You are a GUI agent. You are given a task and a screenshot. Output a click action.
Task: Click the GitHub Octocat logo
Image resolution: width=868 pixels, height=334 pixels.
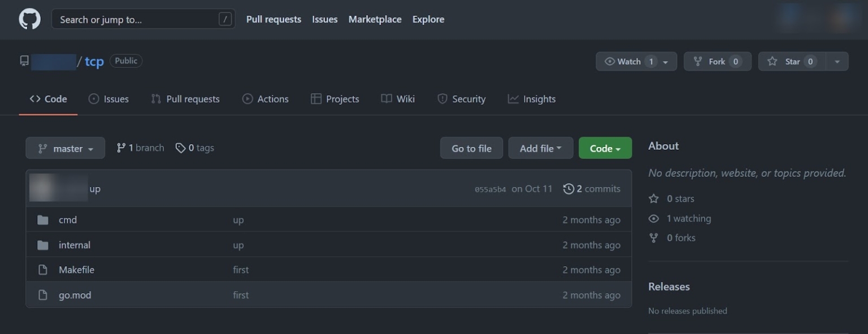pyautogui.click(x=30, y=19)
